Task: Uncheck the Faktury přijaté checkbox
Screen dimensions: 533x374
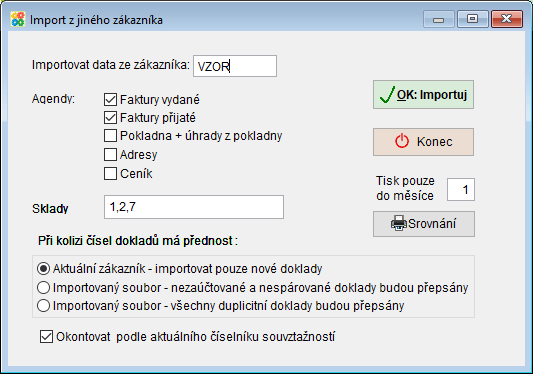Action: click(110, 118)
